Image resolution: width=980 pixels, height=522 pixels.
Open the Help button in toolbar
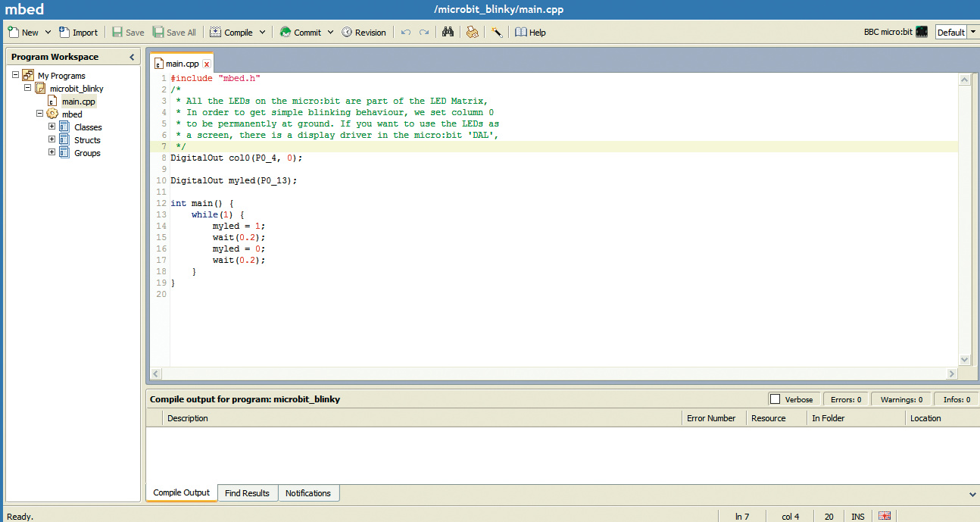(x=530, y=33)
